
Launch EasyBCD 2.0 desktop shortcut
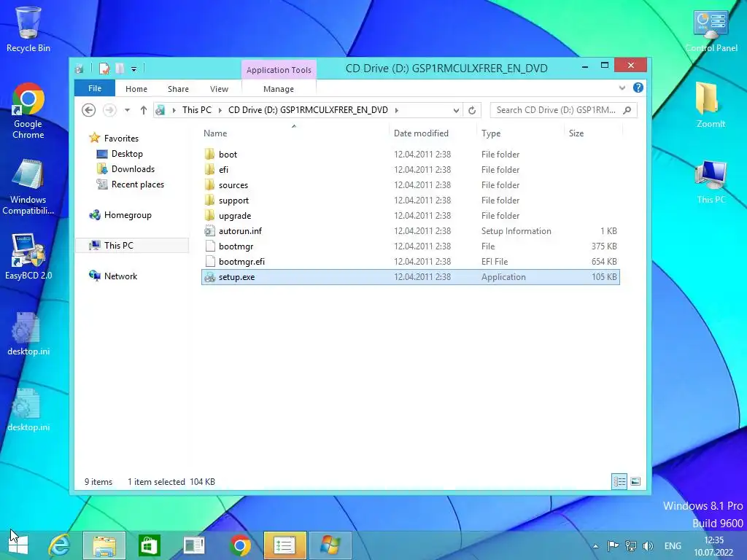tap(28, 256)
